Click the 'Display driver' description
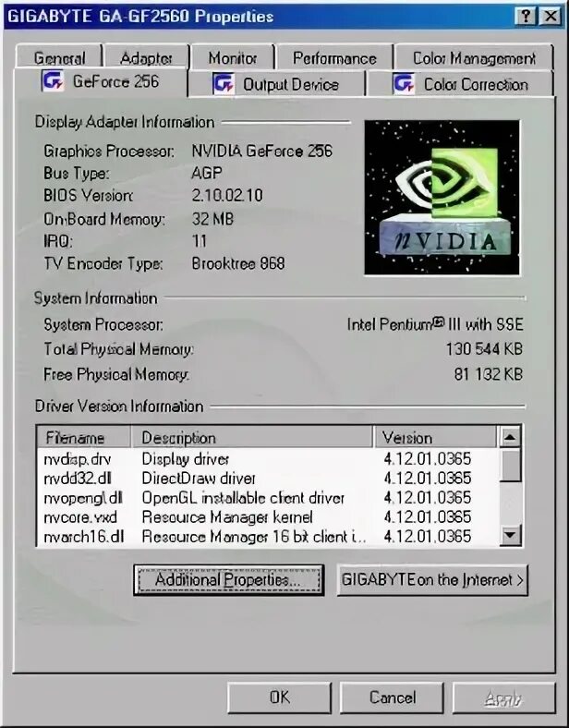This screenshot has width=569, height=728. coord(185,459)
